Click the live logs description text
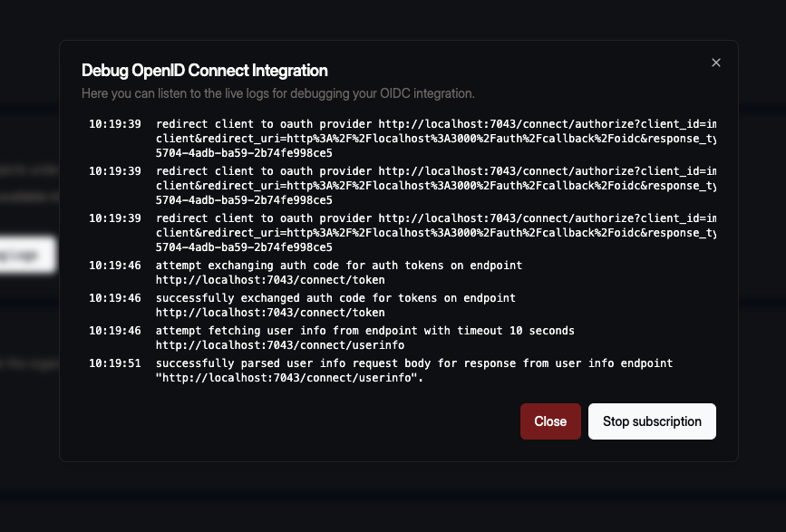786x532 pixels. pos(277,93)
